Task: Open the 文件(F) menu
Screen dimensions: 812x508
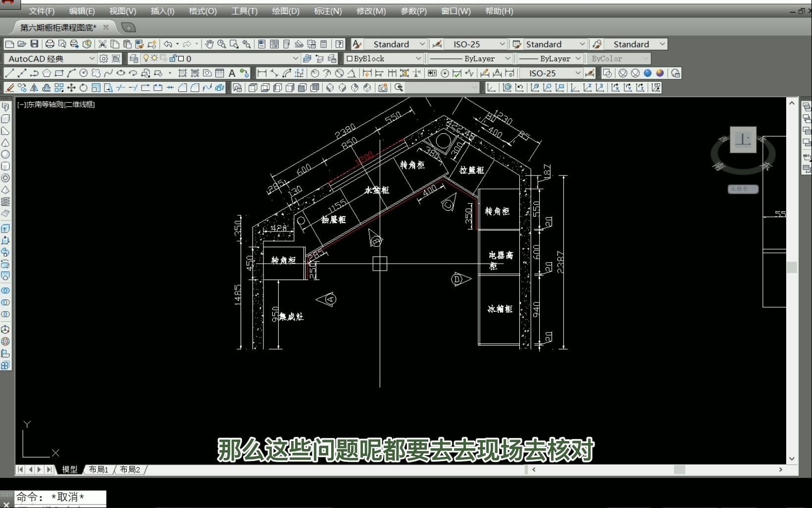Action: pyautogui.click(x=42, y=11)
